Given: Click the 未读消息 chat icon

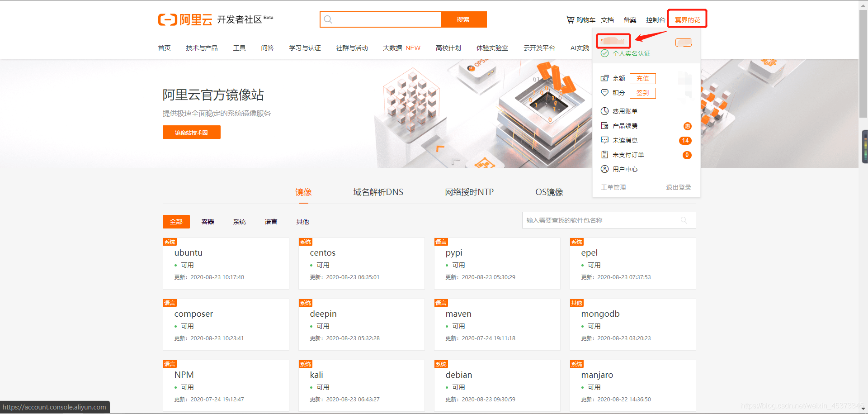Looking at the screenshot, I should tap(604, 140).
